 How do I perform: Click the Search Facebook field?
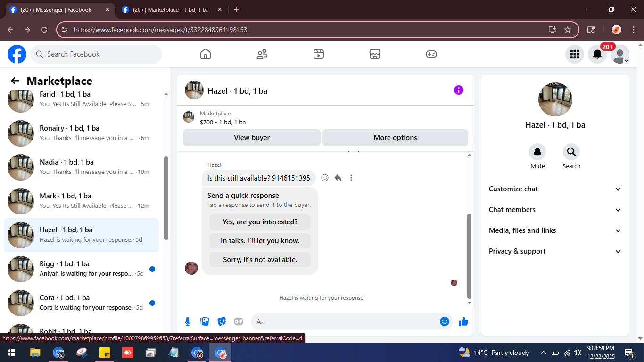point(96,54)
